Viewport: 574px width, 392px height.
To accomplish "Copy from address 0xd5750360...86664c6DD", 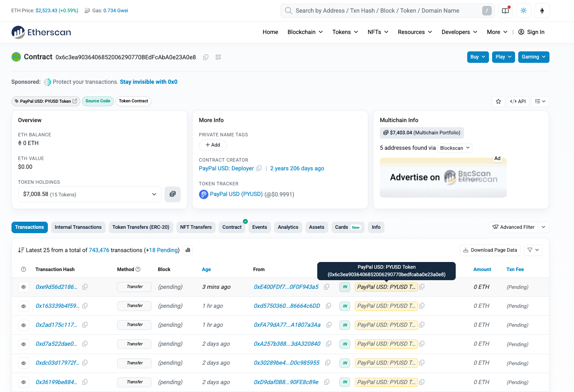I will point(328,306).
